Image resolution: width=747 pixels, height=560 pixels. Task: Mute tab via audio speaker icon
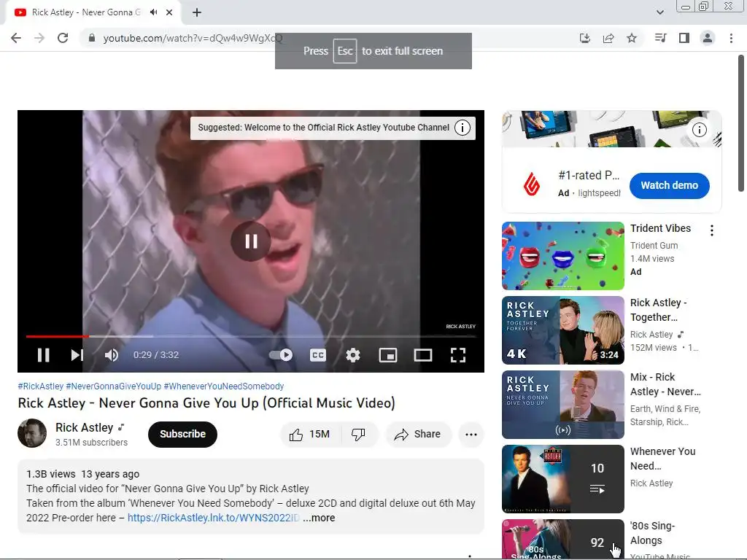tap(153, 12)
